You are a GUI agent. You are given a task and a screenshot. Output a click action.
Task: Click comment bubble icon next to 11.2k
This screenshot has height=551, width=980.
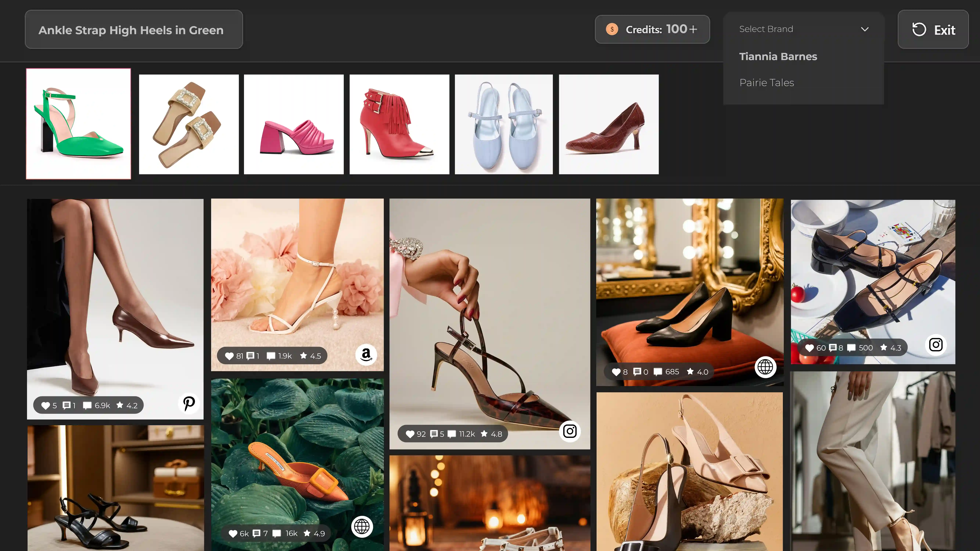point(452,434)
